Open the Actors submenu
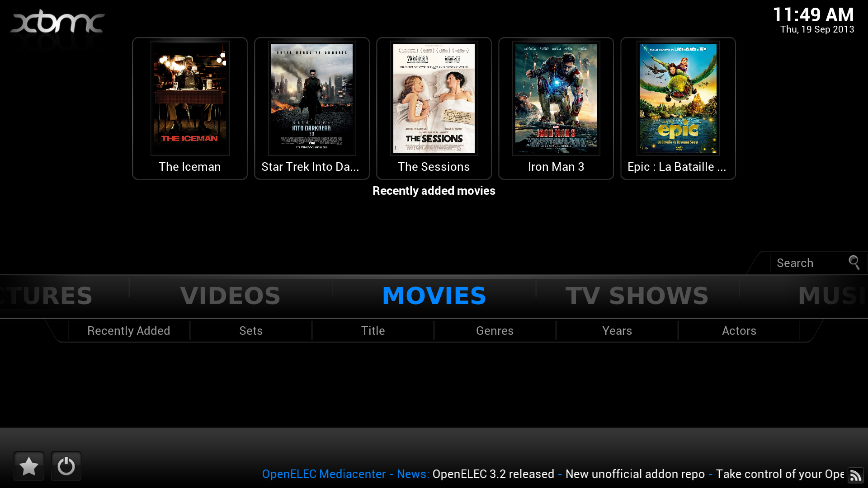This screenshot has width=868, height=488. 739,331
